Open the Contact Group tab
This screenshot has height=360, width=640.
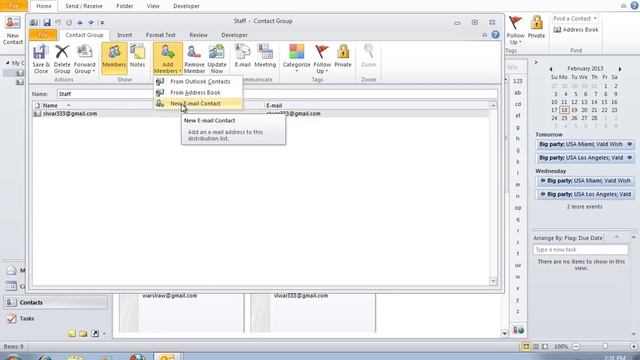tap(84, 35)
